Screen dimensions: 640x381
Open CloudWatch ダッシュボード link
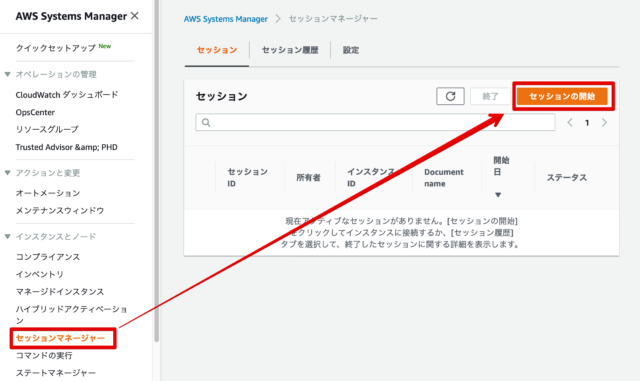click(67, 95)
